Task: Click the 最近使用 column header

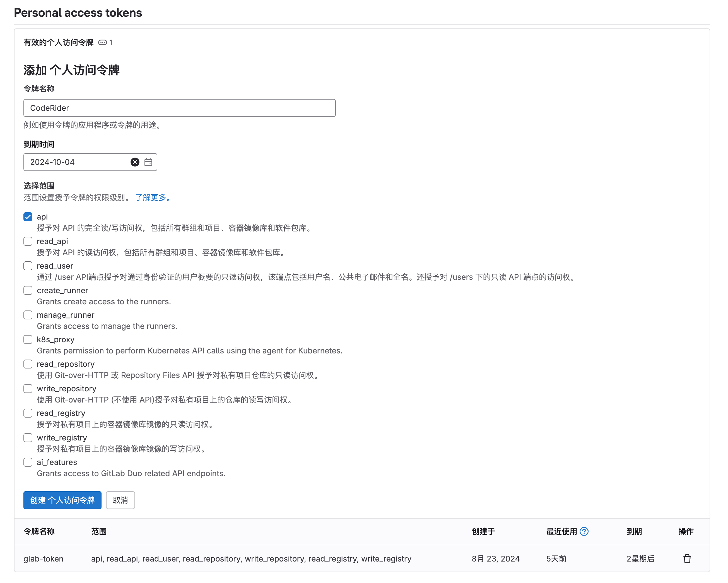Action: (x=561, y=531)
